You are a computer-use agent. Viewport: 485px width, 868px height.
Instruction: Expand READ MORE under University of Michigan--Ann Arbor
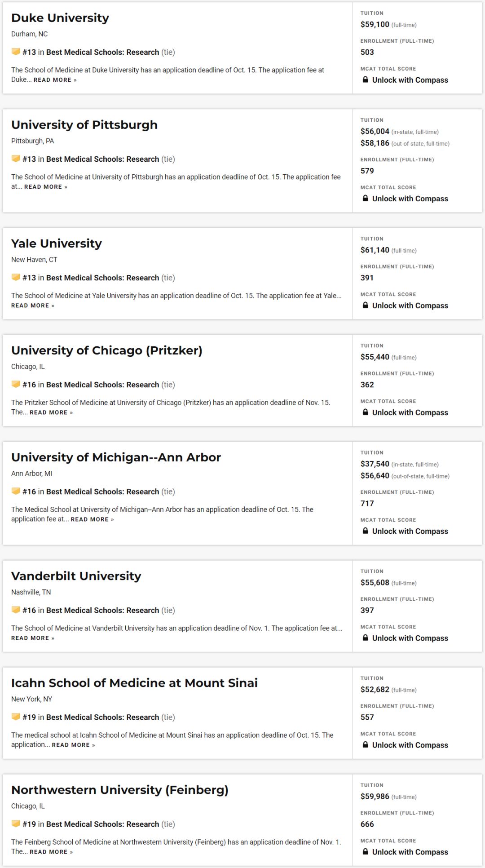click(93, 519)
